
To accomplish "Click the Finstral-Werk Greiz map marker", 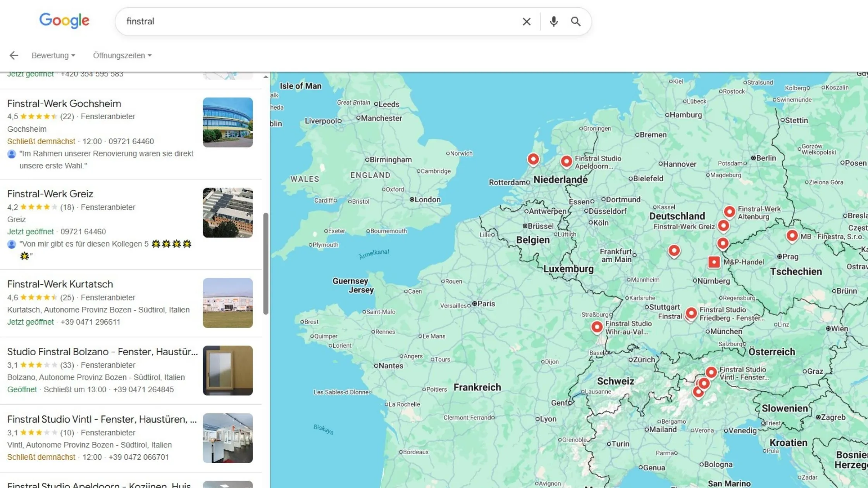I will [723, 225].
